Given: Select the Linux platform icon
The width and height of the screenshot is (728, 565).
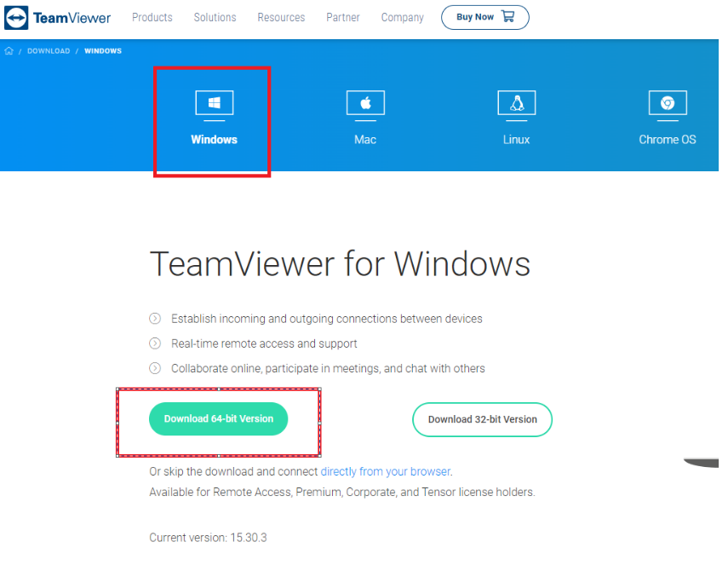Looking at the screenshot, I should (516, 101).
